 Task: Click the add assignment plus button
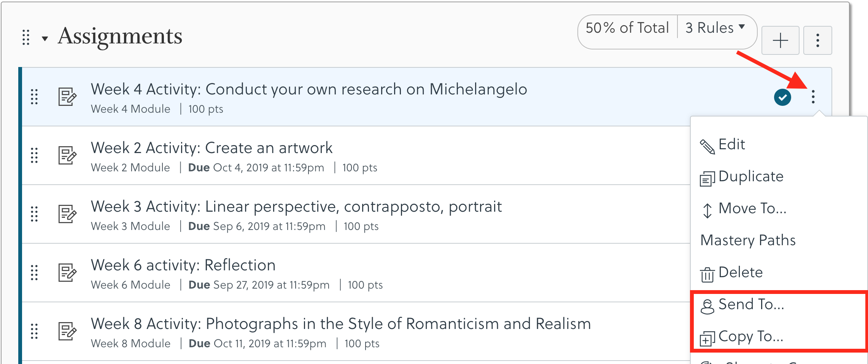(x=780, y=40)
